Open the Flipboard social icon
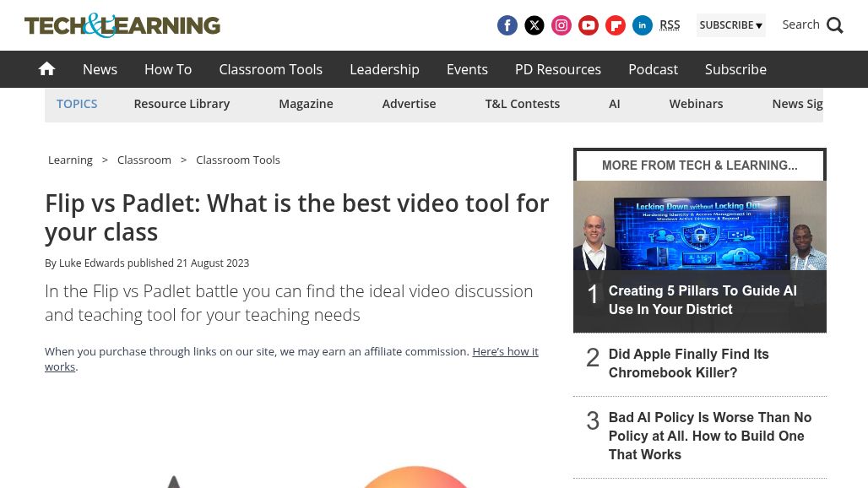This screenshot has width=868, height=488. click(x=616, y=25)
